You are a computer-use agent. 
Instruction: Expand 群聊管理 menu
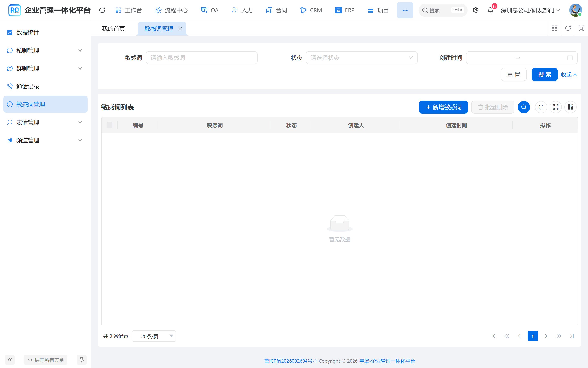click(x=46, y=68)
